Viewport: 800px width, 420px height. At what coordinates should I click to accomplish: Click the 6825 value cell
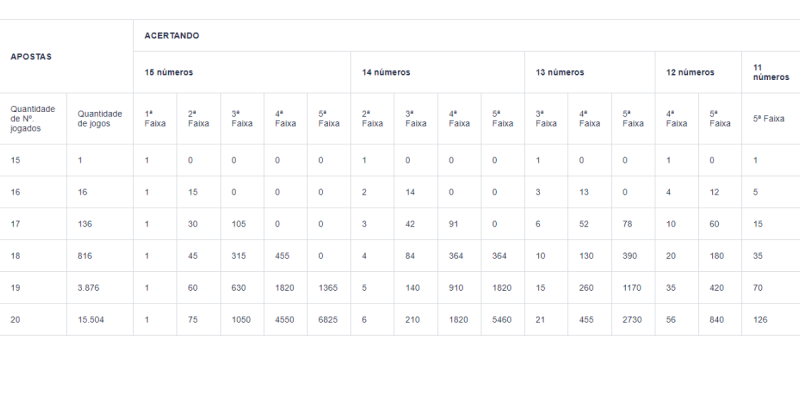pyautogui.click(x=328, y=320)
